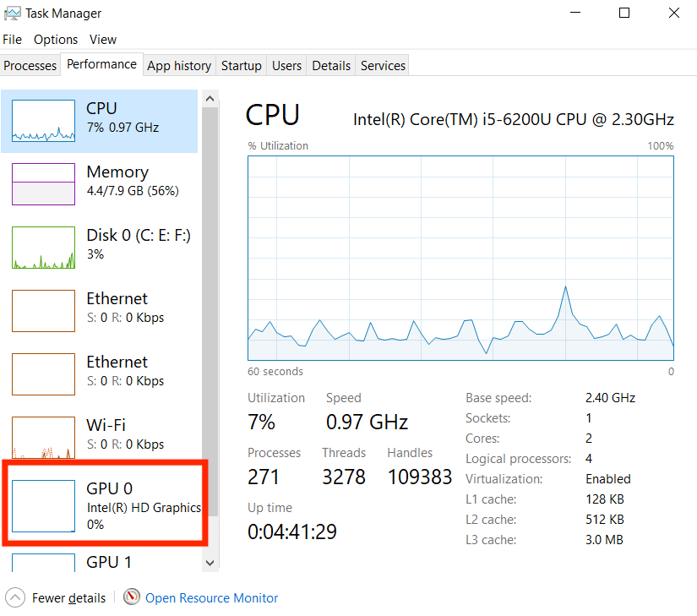The image size is (697, 616).
Task: Select the Disk 0 (C: E: F:) entry
Action: pyautogui.click(x=100, y=248)
